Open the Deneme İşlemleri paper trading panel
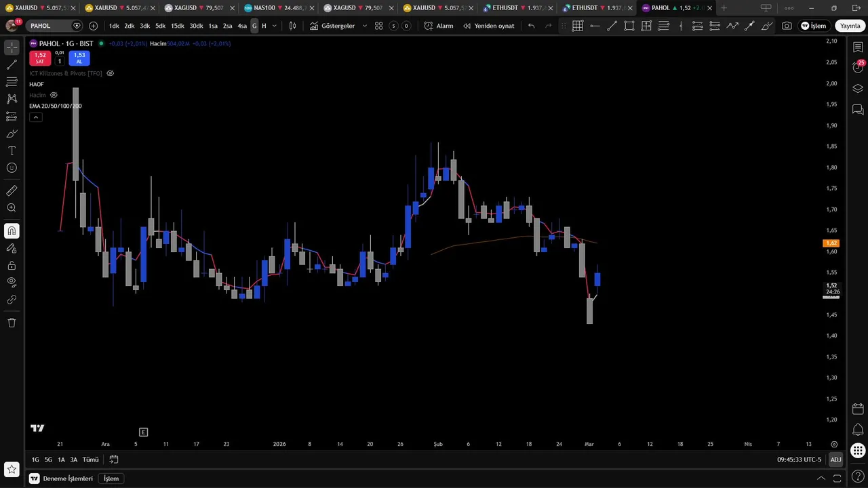Viewport: 868px width, 488px height. [x=61, y=479]
